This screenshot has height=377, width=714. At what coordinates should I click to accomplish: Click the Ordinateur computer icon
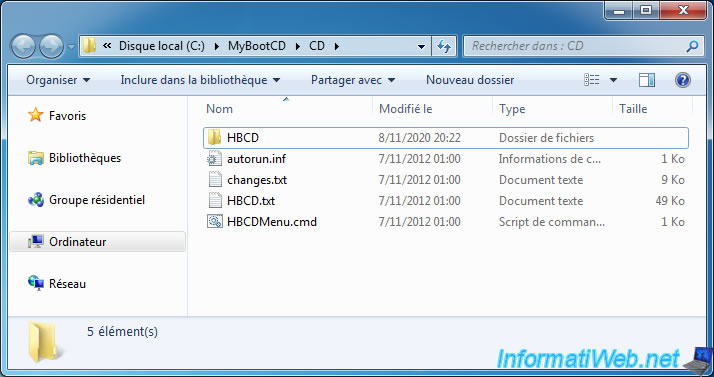36,242
